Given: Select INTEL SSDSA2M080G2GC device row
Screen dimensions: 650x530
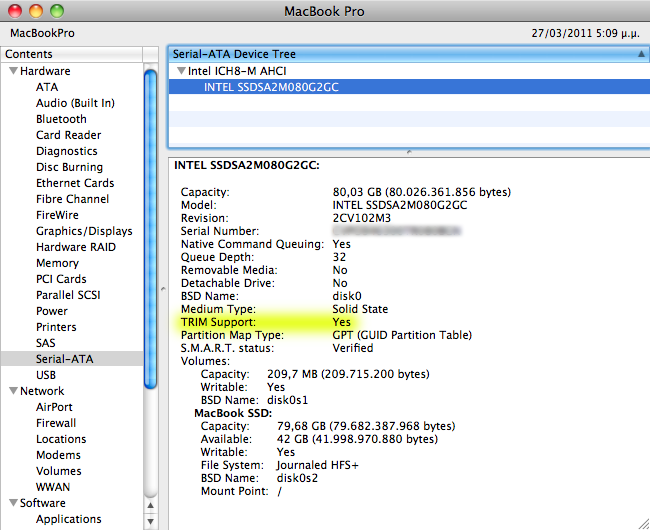Looking at the screenshot, I should tap(409, 87).
